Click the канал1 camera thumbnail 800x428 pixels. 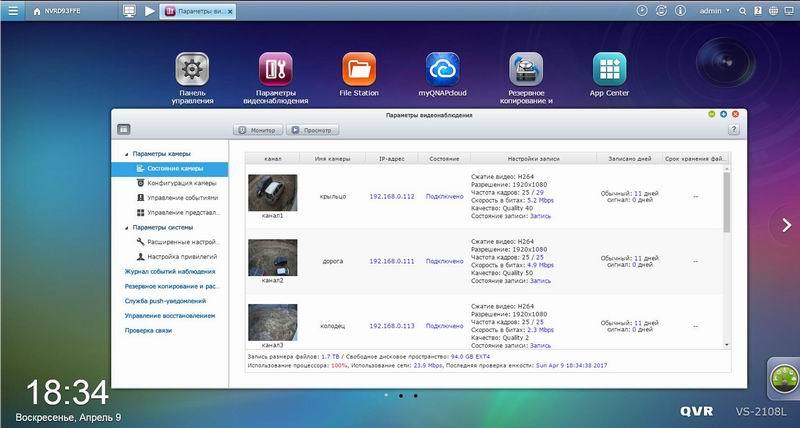pos(272,192)
